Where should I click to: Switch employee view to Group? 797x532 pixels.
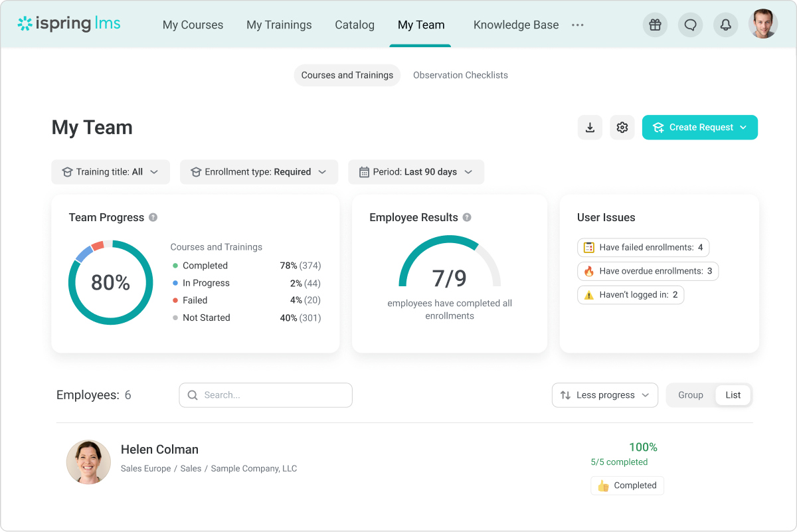point(690,395)
